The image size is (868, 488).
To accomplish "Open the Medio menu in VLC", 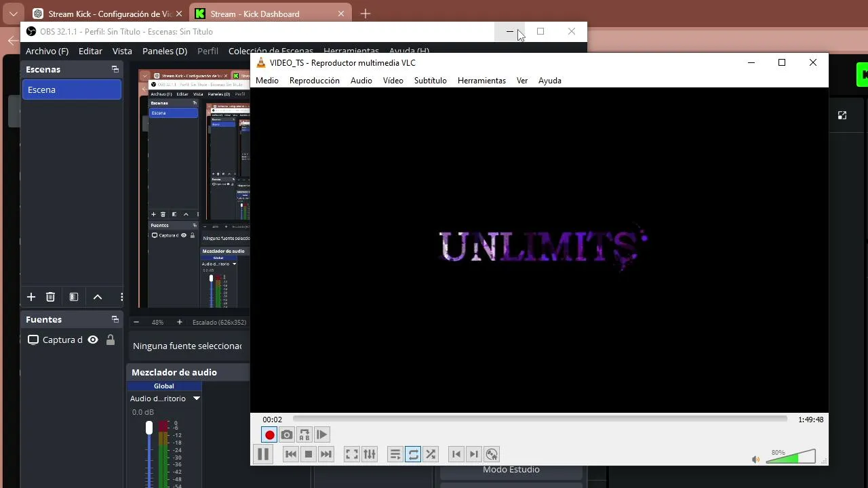I will [x=267, y=81].
